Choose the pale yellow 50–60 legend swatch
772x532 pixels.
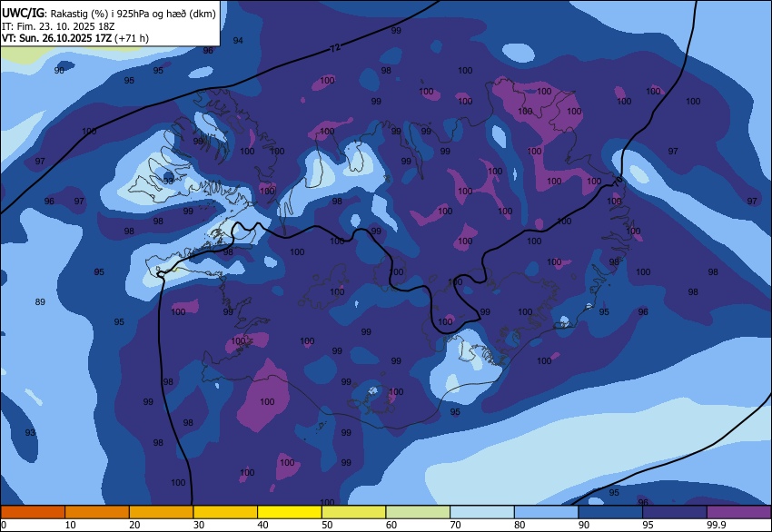coord(353,512)
